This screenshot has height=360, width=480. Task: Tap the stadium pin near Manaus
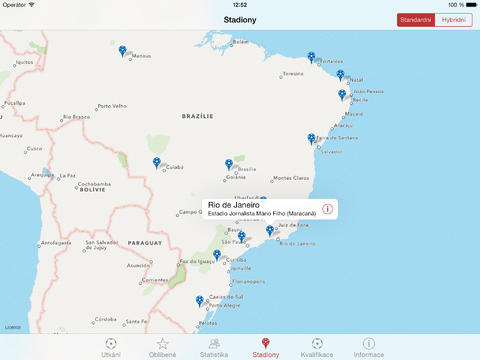tap(123, 51)
